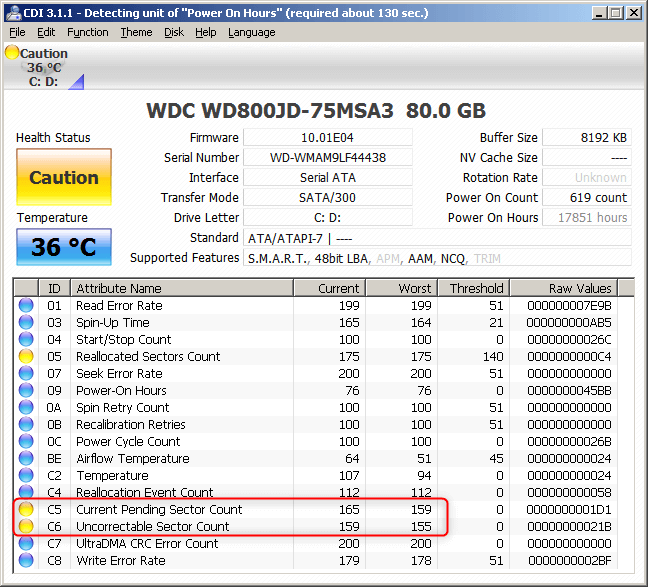The image size is (648, 587).
Task: Click the Buffer Size field 8192 KB
Action: tap(587, 137)
